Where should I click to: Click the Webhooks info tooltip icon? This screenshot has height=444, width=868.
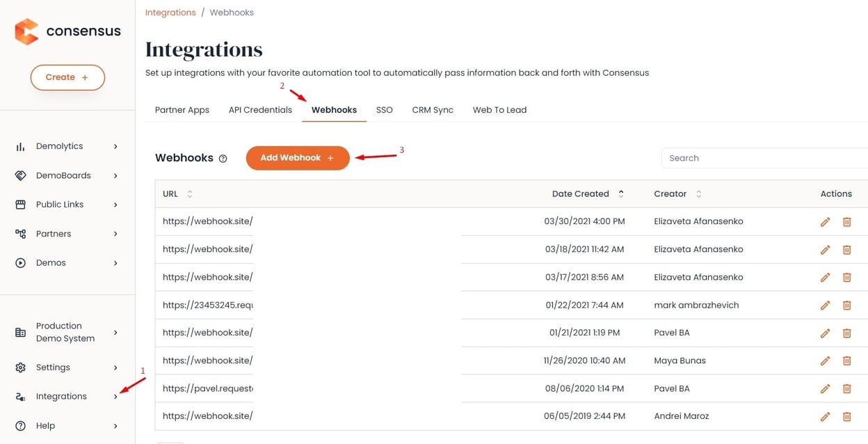222,159
